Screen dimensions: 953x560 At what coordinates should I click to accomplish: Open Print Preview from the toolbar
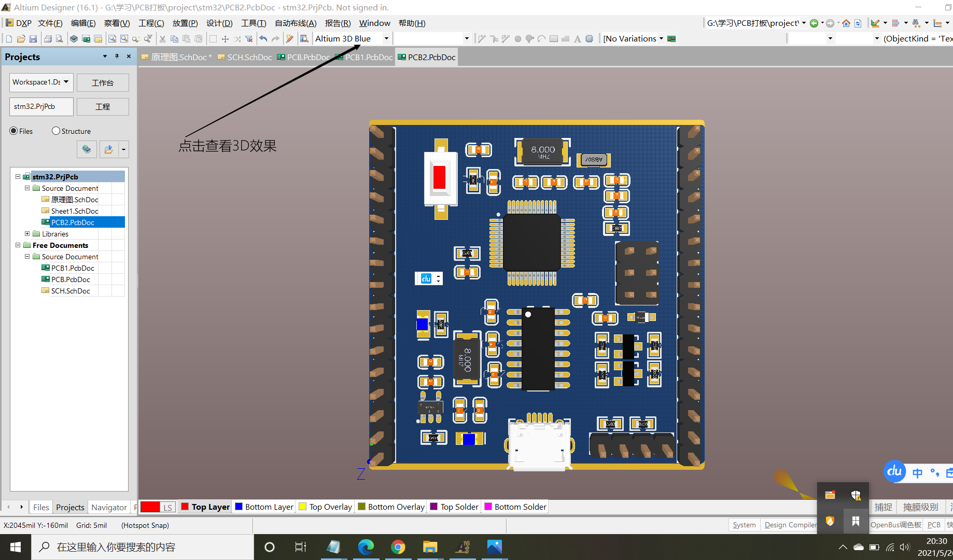[x=60, y=39]
